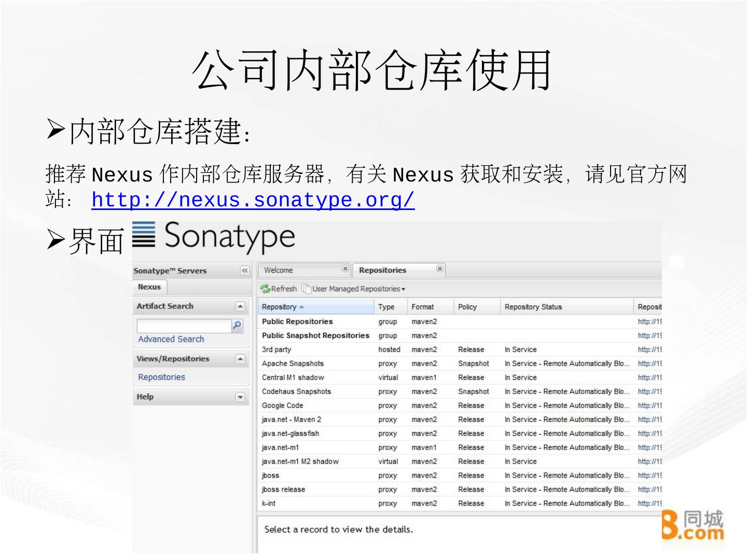Select the k-int repository row
This screenshot has width=747, height=560.
[x=460, y=503]
